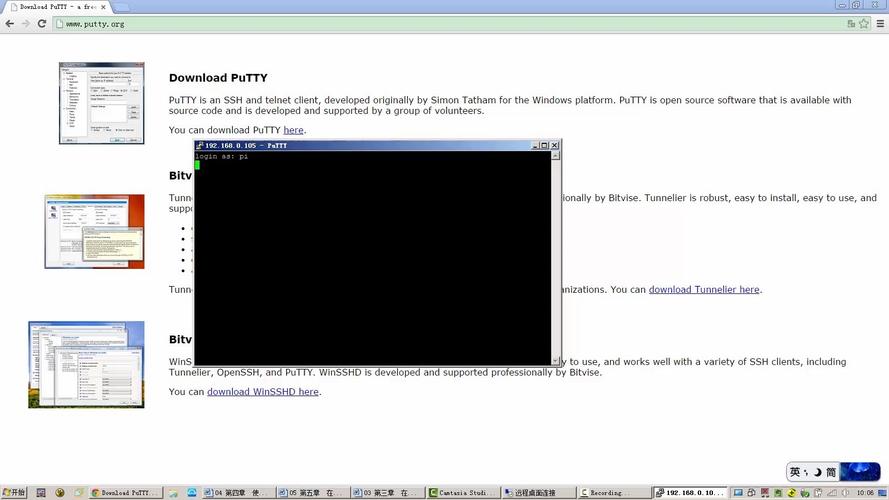Switch to Recording taskbar button
The height and width of the screenshot is (500, 889).
(x=613, y=493)
